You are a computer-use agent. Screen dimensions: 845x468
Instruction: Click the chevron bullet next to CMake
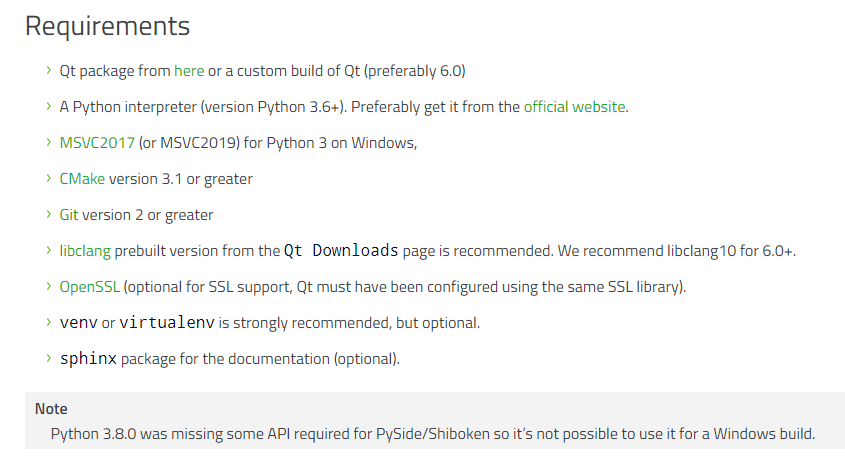pyautogui.click(x=49, y=179)
